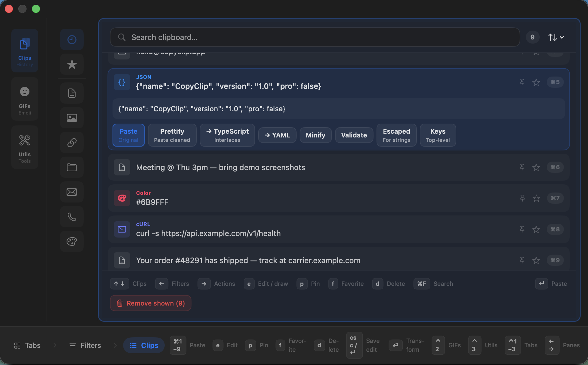The height and width of the screenshot is (365, 588).
Task: Paste Original JSON clip
Action: 128,135
